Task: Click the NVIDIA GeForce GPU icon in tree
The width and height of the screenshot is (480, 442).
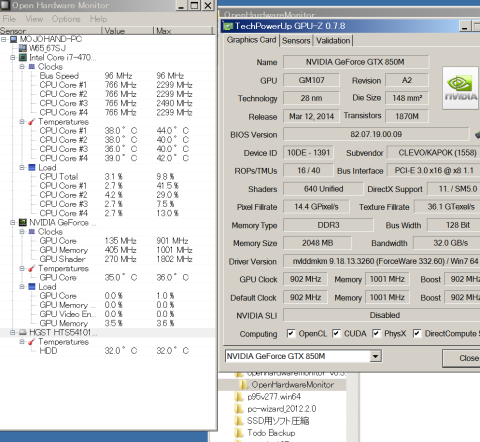Action: pyautogui.click(x=23, y=222)
